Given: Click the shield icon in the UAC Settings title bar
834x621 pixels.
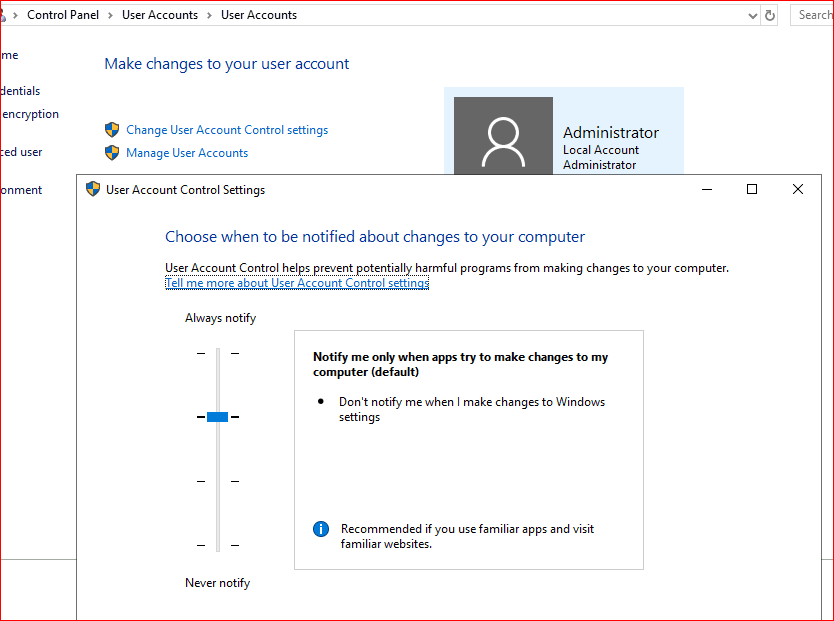Looking at the screenshot, I should pyautogui.click(x=93, y=189).
